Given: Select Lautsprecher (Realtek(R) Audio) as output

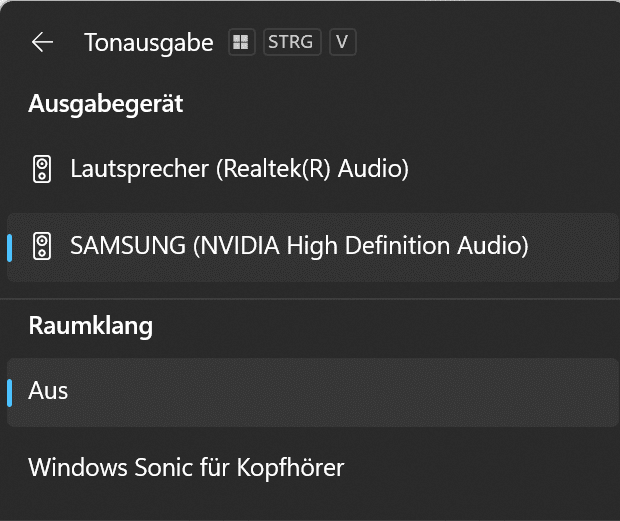Looking at the screenshot, I should tap(312, 169).
